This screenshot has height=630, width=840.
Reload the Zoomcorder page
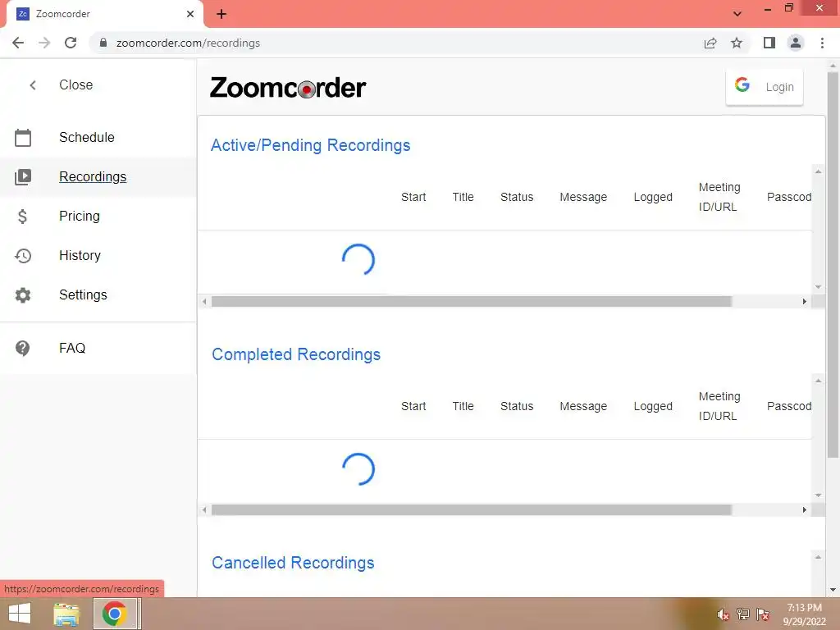click(x=71, y=43)
